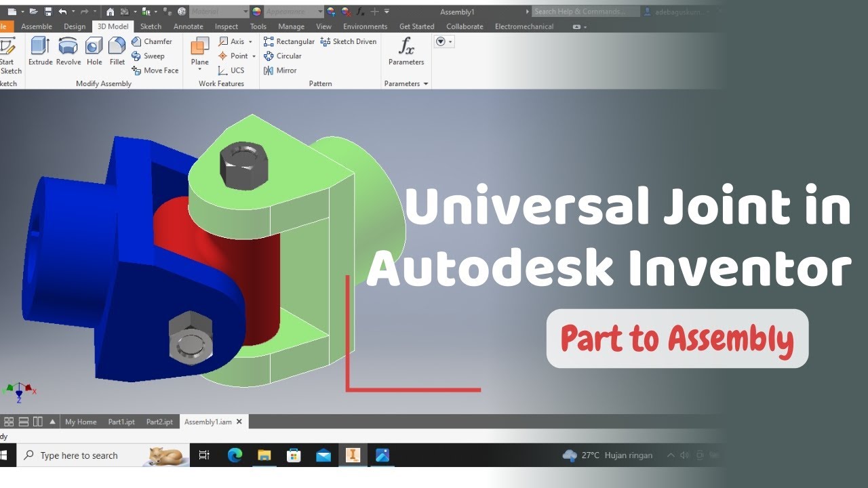Select the 3D Model tab

pos(113,26)
